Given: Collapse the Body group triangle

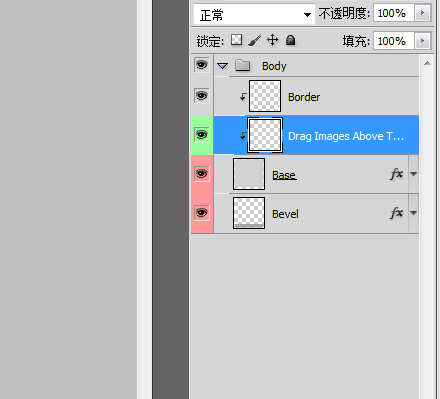Looking at the screenshot, I should (223, 66).
